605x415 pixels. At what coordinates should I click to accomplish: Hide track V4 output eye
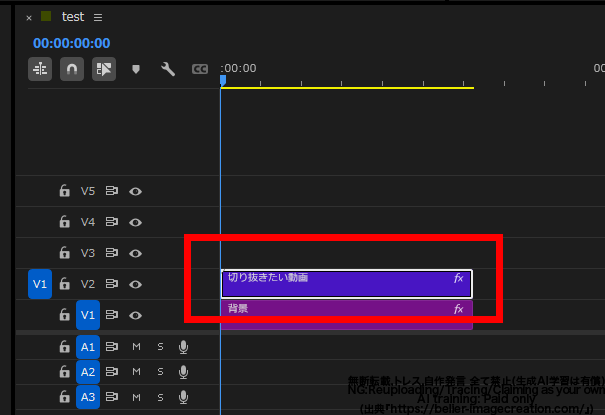coord(135,223)
